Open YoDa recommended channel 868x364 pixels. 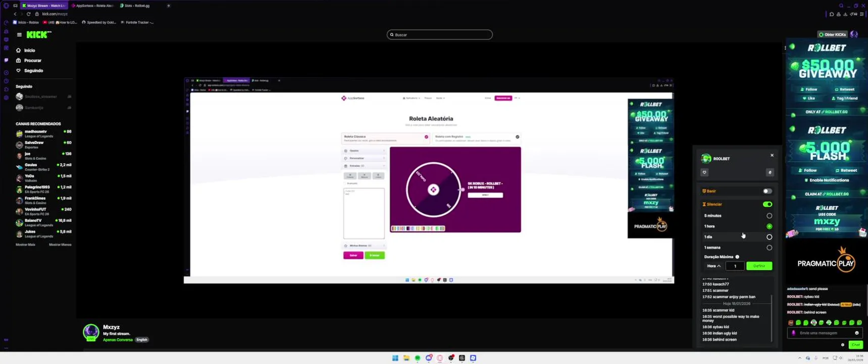click(x=43, y=178)
